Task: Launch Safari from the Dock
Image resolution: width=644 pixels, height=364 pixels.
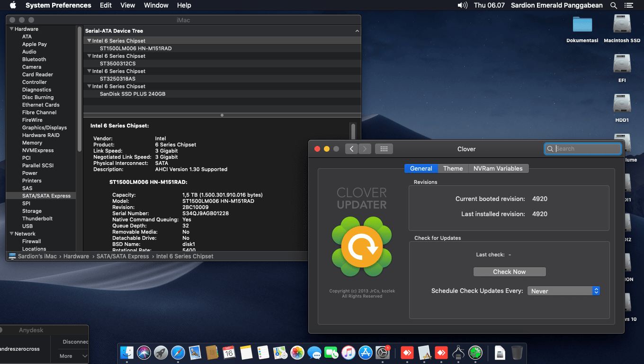Action: click(x=178, y=352)
